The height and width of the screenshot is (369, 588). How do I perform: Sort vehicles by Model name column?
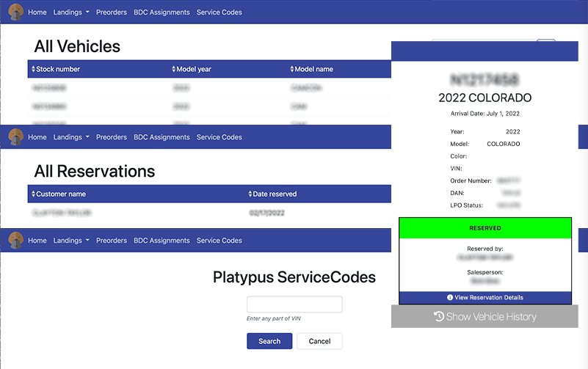tap(313, 69)
